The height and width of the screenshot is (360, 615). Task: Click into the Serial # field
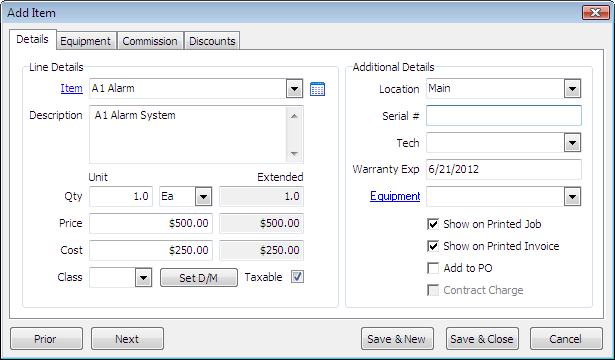[504, 116]
